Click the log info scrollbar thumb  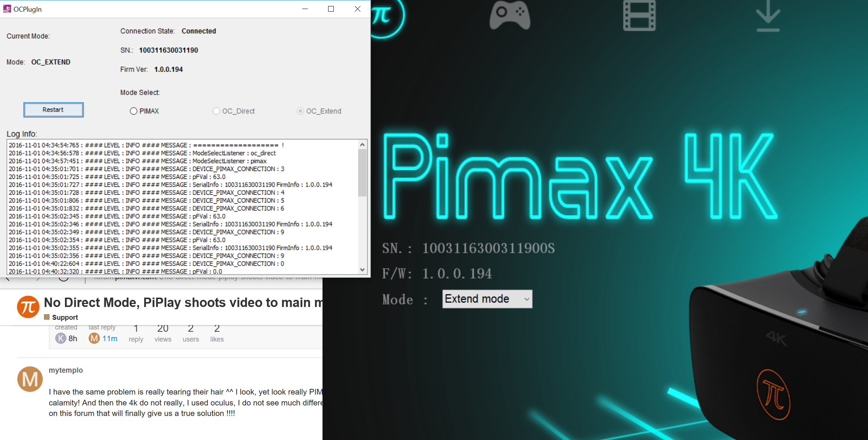click(362, 173)
